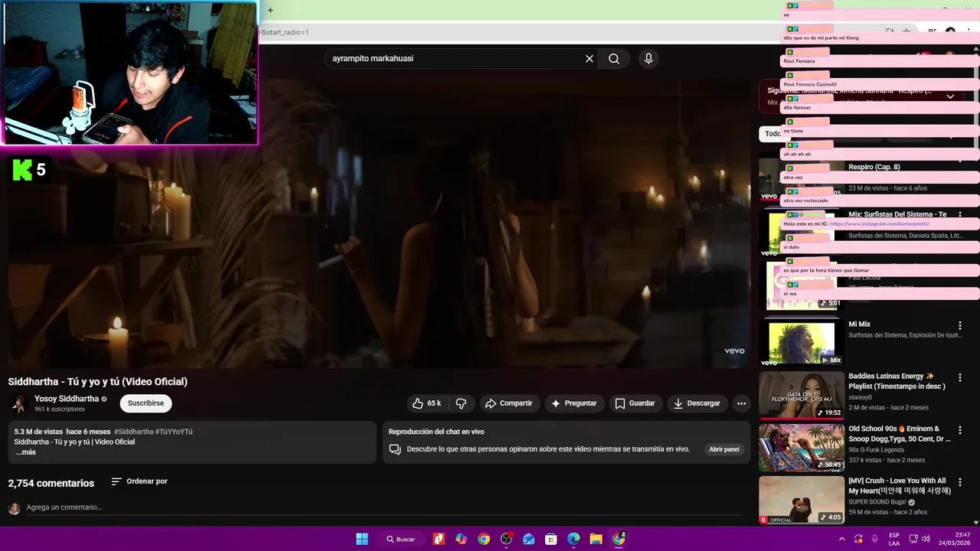Click the video title text
The height and width of the screenshot is (551, 980).
[98, 382]
